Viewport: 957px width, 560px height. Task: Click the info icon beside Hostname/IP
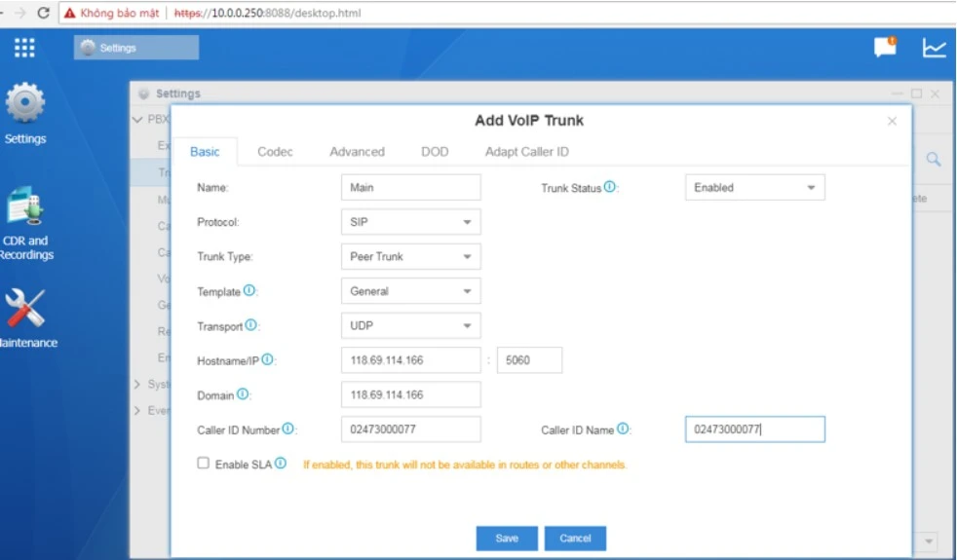[268, 359]
